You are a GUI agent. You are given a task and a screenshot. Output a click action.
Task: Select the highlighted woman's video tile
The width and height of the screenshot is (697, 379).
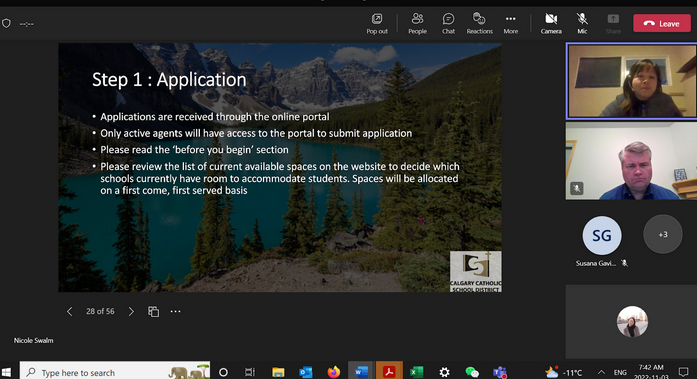pyautogui.click(x=631, y=81)
